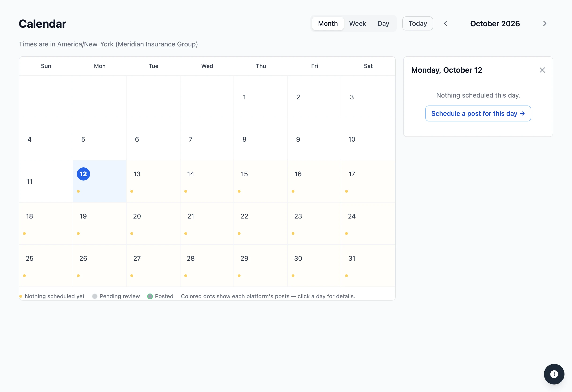572x392 pixels.
Task: Open October 15 day details
Action: point(261,181)
